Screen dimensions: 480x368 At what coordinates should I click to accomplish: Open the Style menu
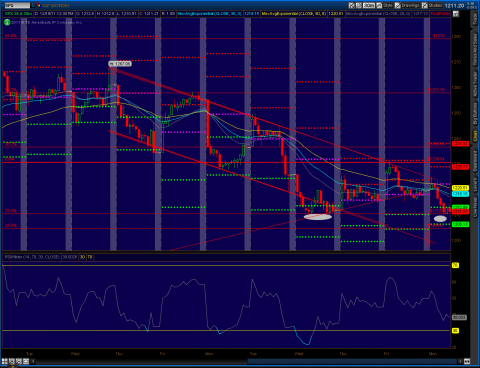385,5
